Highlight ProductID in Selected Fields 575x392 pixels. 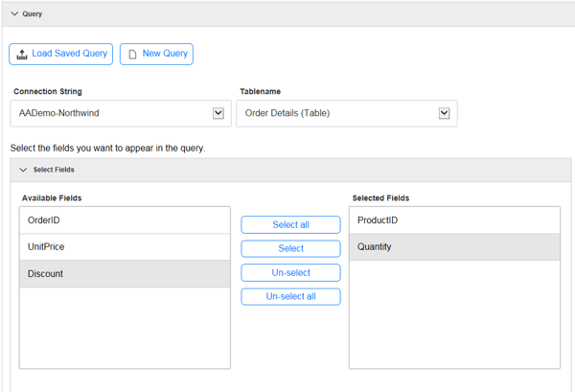coord(454,220)
